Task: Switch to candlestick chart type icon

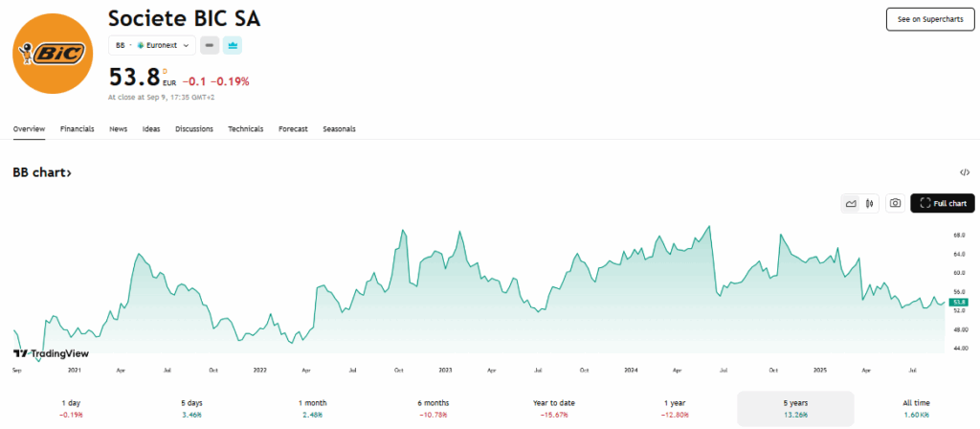Action: pos(869,203)
